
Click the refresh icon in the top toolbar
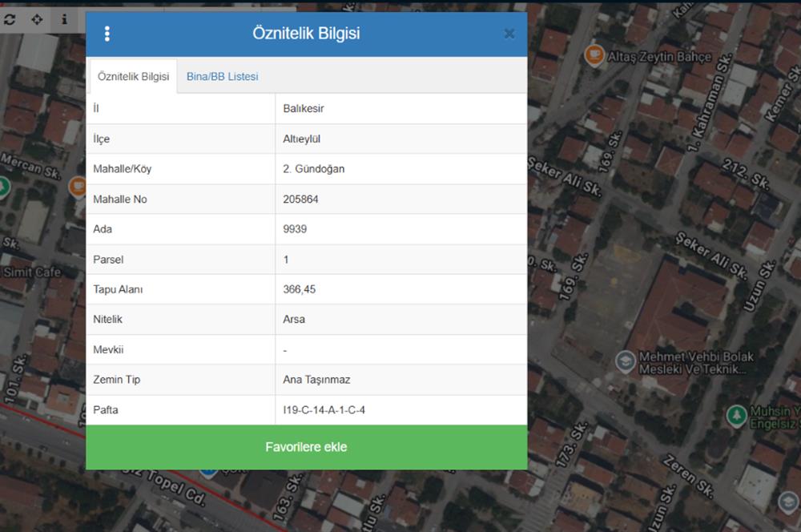(x=10, y=19)
